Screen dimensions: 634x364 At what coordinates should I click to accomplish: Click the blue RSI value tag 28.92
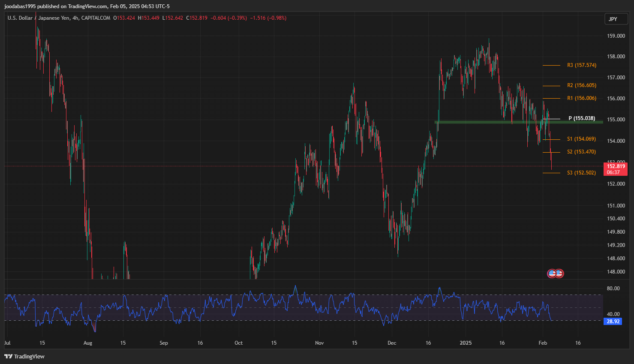613,321
